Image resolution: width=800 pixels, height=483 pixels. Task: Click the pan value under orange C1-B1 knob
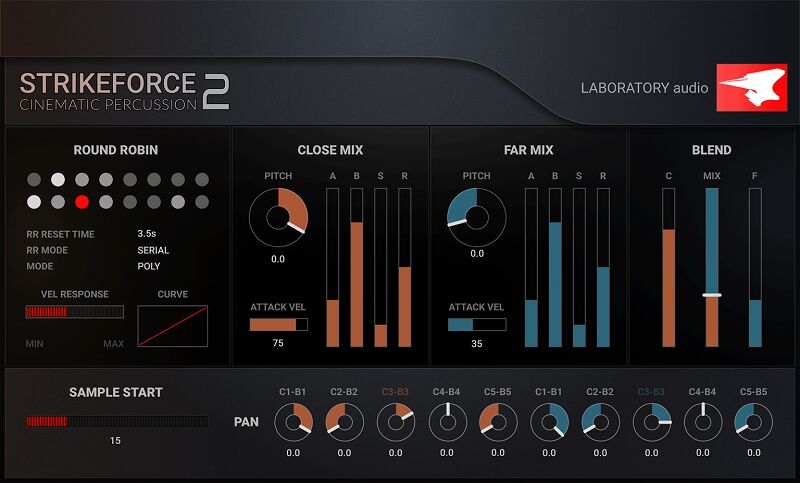tap(293, 453)
